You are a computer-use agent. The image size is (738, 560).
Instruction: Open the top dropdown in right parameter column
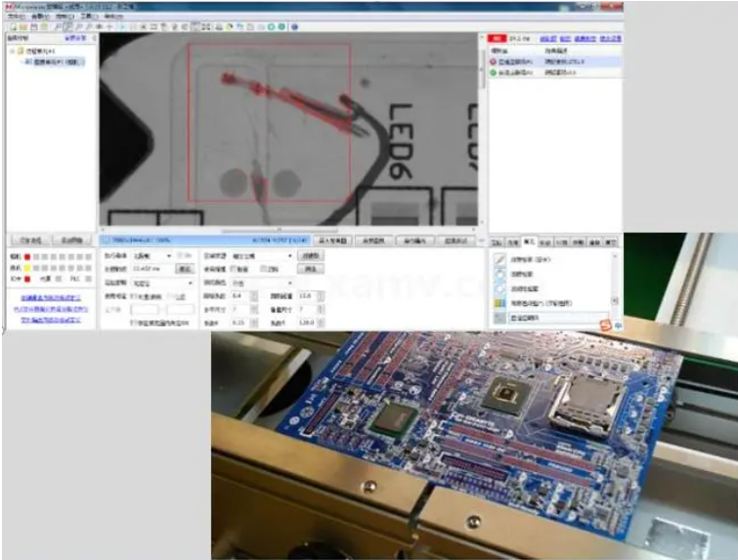tap(262, 255)
